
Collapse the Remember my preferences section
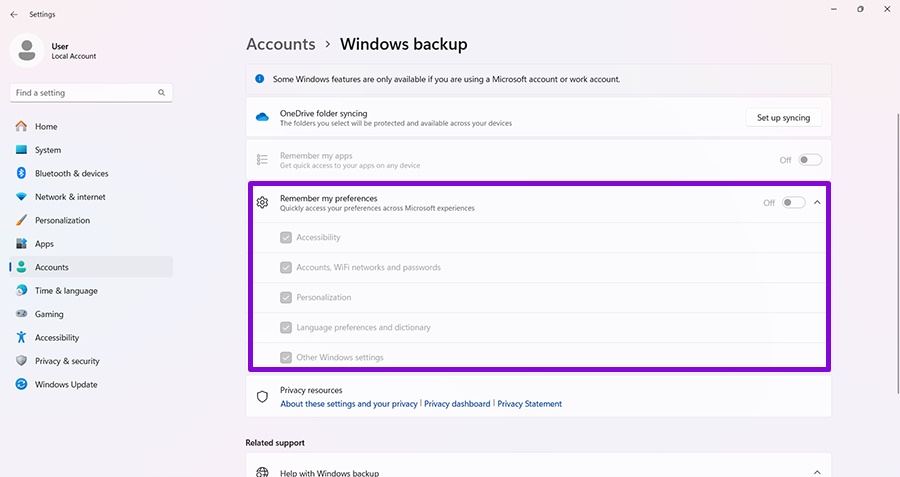pyautogui.click(x=817, y=203)
